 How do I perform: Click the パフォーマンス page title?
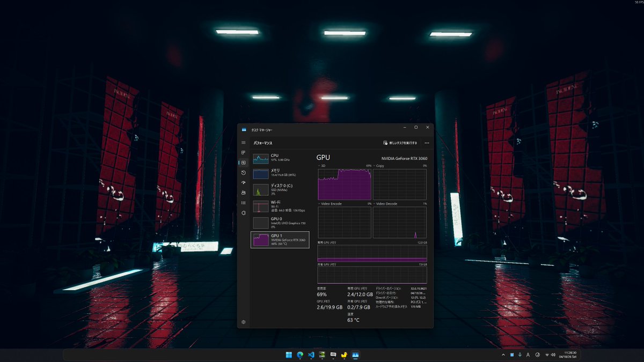tap(263, 143)
